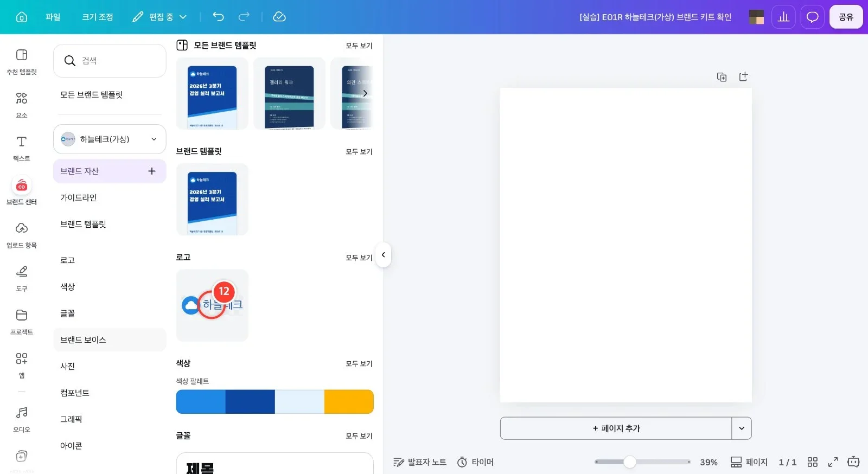Collapse the side panel with chevron handle

point(384,255)
